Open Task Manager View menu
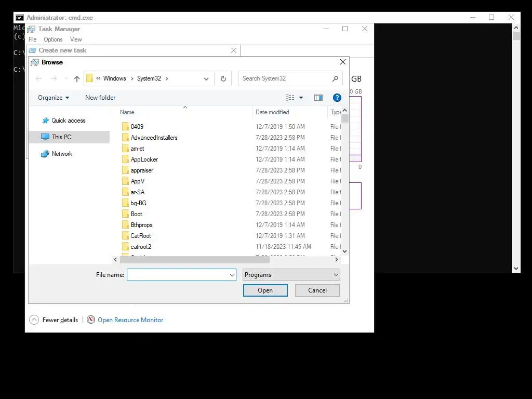The image size is (532, 399). tap(76, 39)
